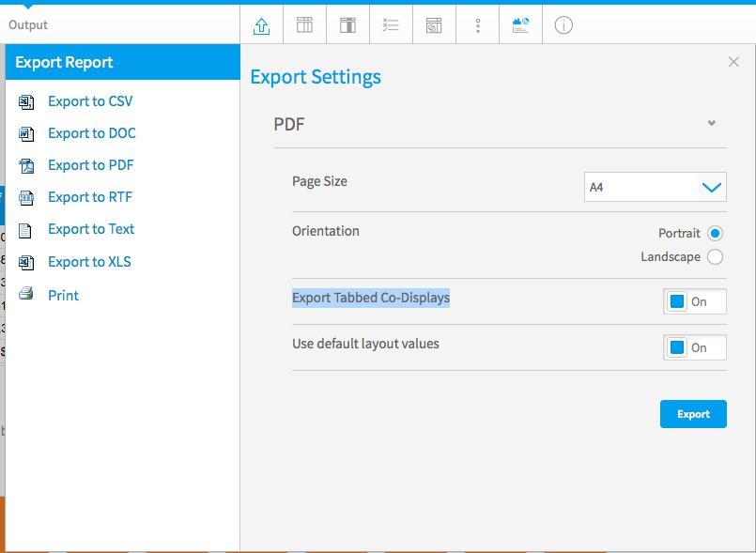Click the highlighted Export Tabbed Co-Displays label
The width and height of the screenshot is (756, 553).
click(371, 298)
